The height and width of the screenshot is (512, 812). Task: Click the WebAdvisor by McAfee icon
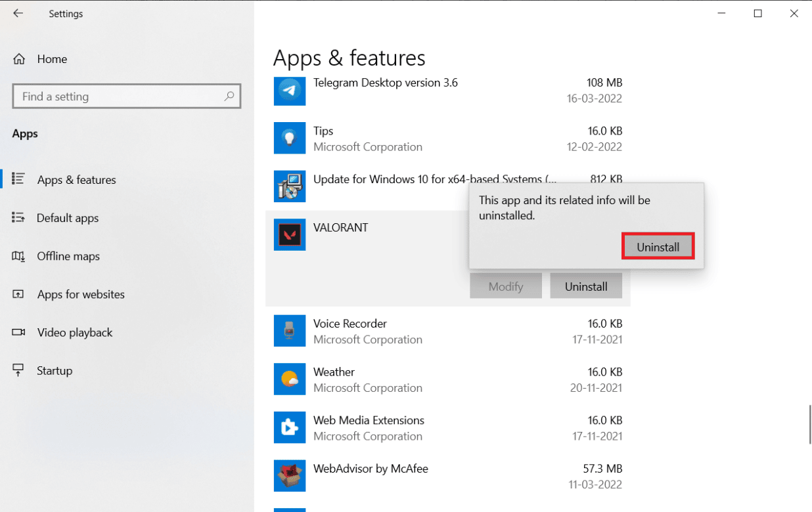tap(289, 475)
